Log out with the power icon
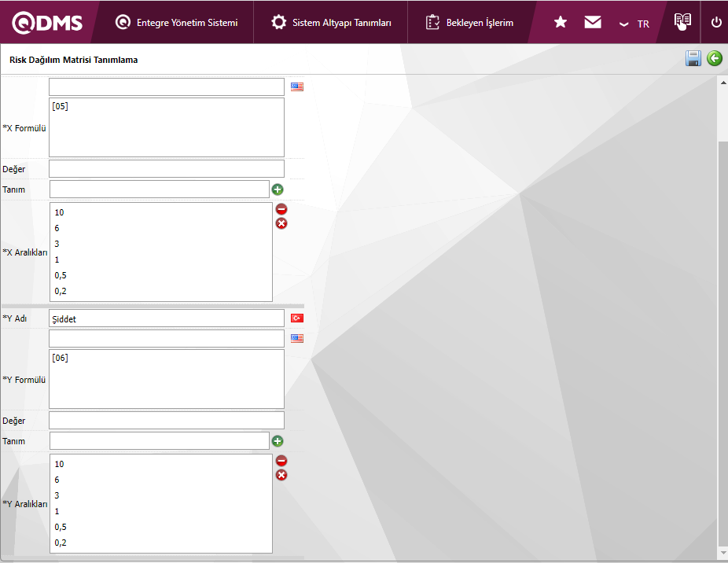Screen dimensions: 728x563 click(716, 22)
